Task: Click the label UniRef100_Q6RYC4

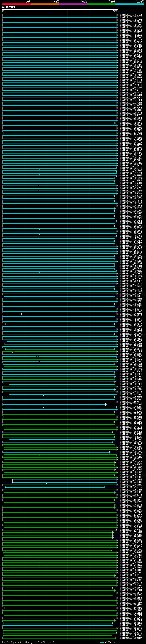Action: (x=131, y=95)
